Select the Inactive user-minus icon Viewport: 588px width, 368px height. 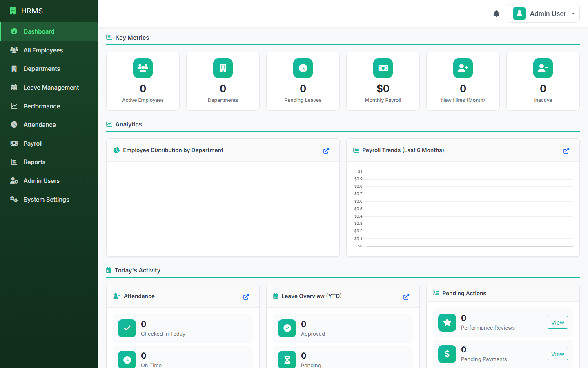[543, 68]
